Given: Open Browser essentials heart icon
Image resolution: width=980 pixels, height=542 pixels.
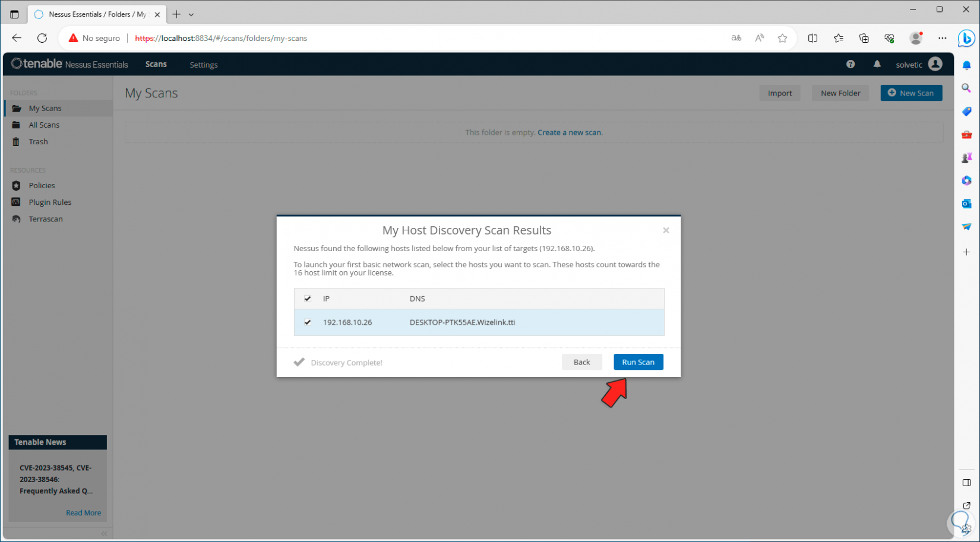Looking at the screenshot, I should point(889,38).
